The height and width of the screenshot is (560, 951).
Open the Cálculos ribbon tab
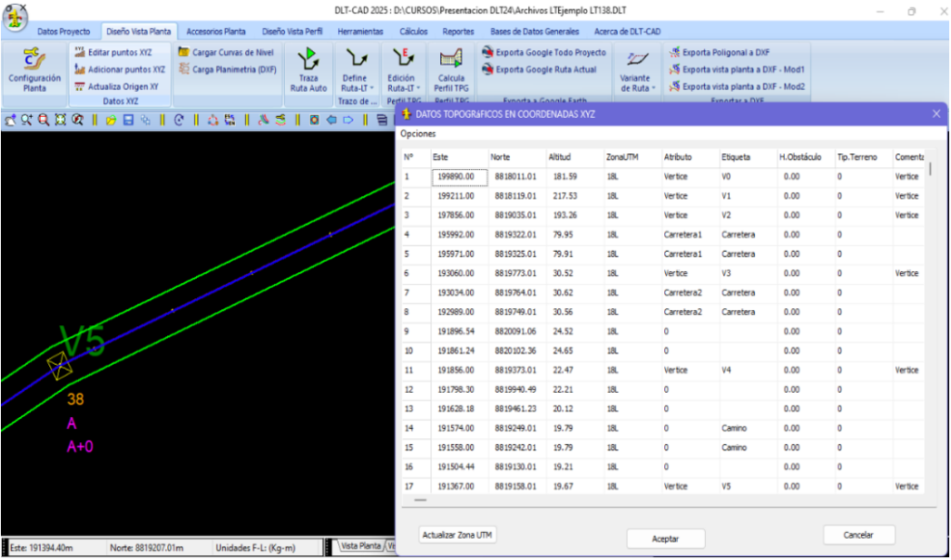tap(413, 32)
